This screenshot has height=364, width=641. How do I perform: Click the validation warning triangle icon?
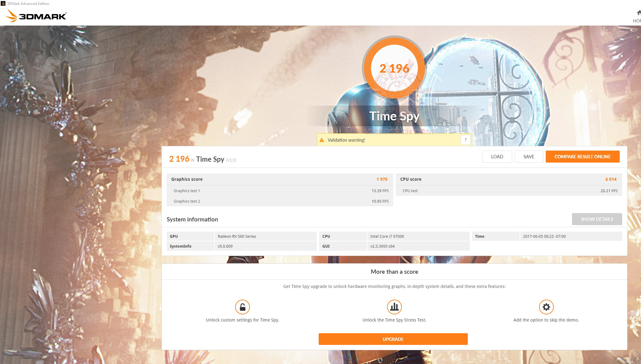pyautogui.click(x=322, y=140)
